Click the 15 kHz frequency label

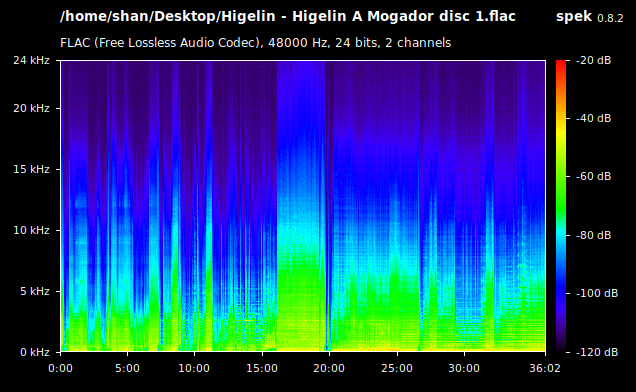pyautogui.click(x=31, y=169)
